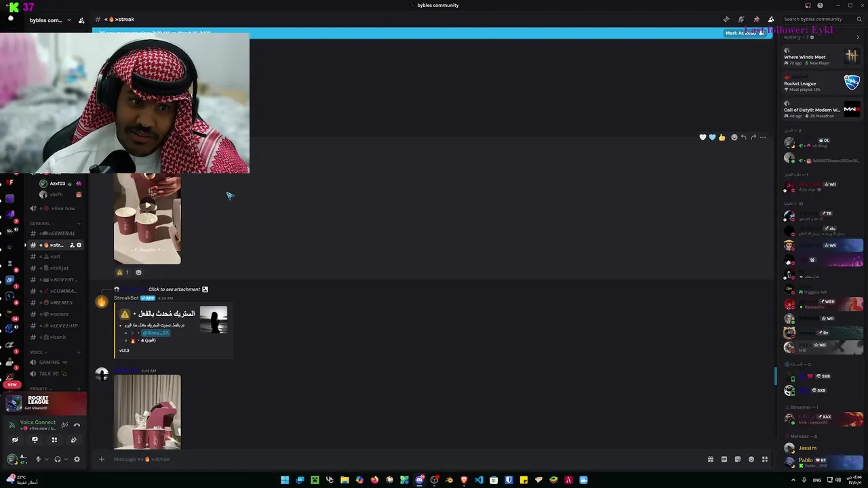The height and width of the screenshot is (488, 868).
Task: Open Add Reaction smiley on message toolbar
Action: [734, 138]
